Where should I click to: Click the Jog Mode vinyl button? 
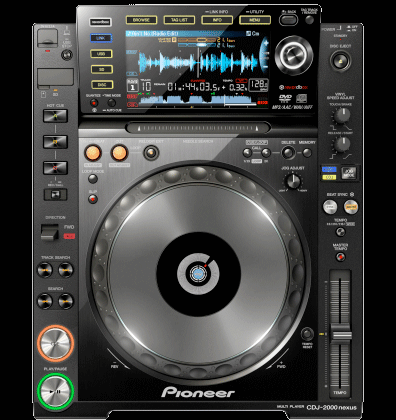point(349,173)
